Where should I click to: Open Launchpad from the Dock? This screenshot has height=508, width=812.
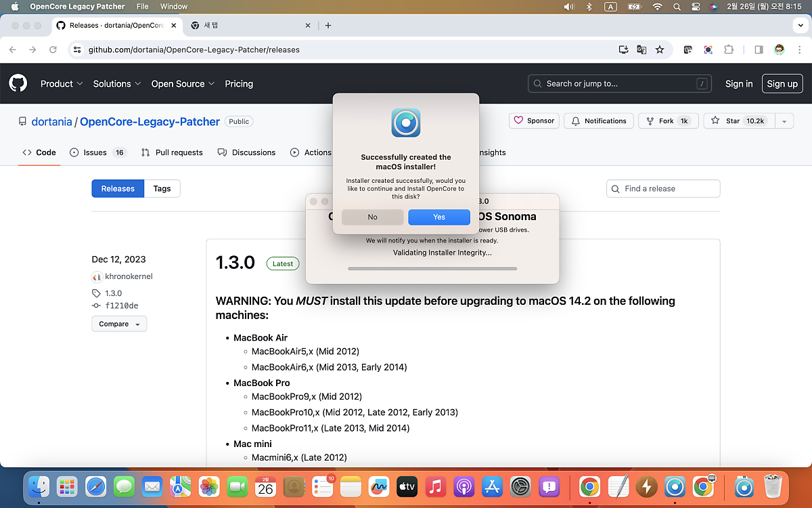pos(66,486)
